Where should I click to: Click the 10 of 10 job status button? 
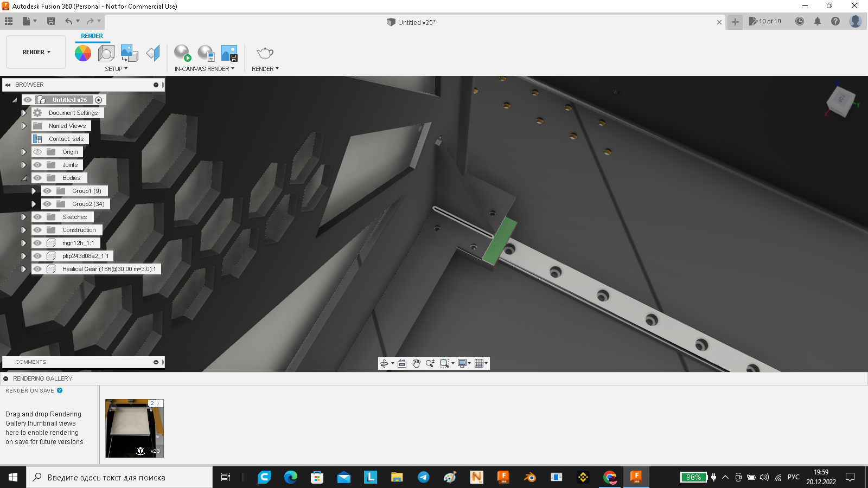pos(765,22)
